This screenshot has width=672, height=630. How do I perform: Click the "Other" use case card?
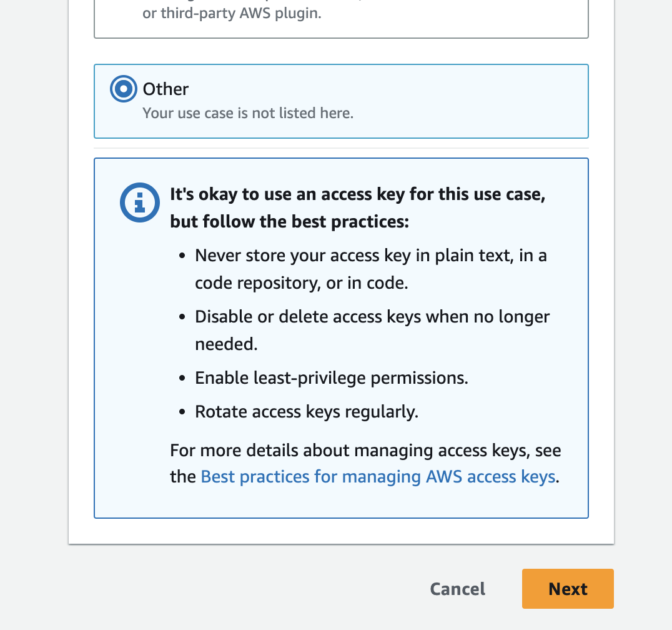(x=341, y=100)
